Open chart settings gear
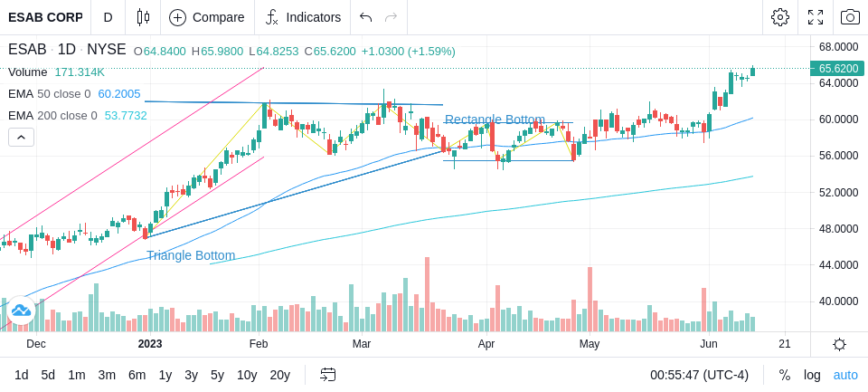868x392 pixels. coord(780,17)
